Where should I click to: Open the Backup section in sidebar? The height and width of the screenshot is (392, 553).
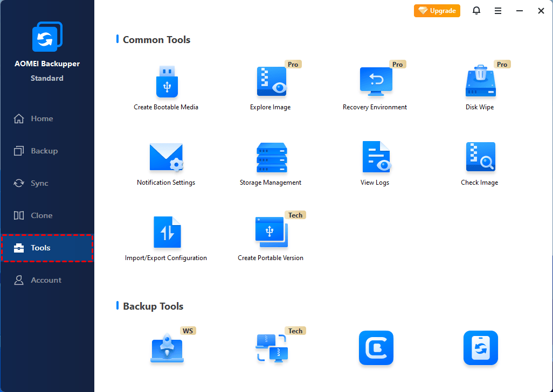click(47, 151)
